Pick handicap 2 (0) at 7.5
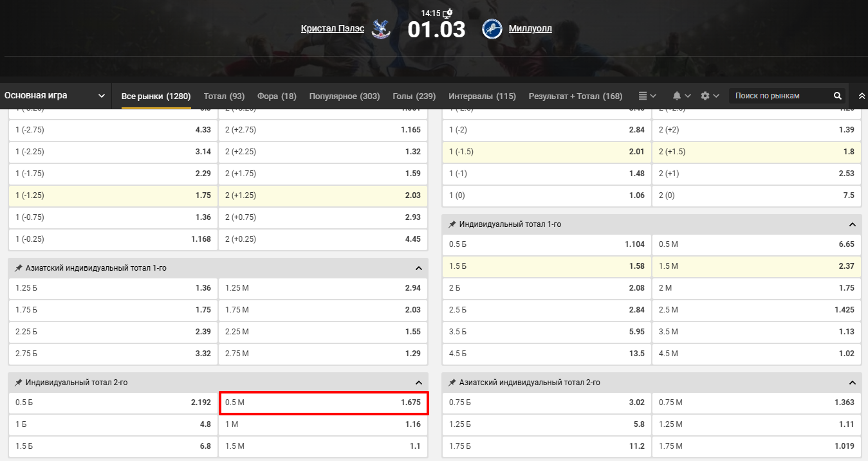 pyautogui.click(x=757, y=195)
